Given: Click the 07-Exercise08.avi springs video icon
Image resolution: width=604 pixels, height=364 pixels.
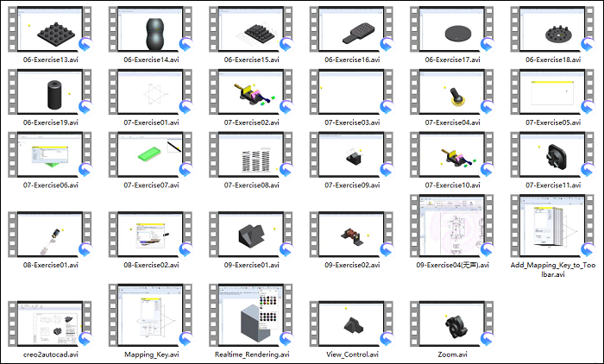Looking at the screenshot, I should coord(251,155).
